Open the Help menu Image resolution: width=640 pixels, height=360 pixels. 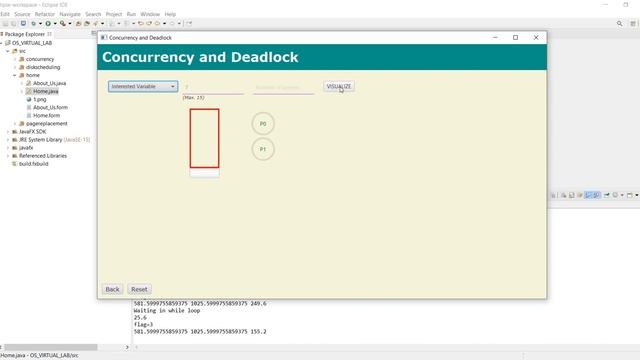(x=170, y=14)
